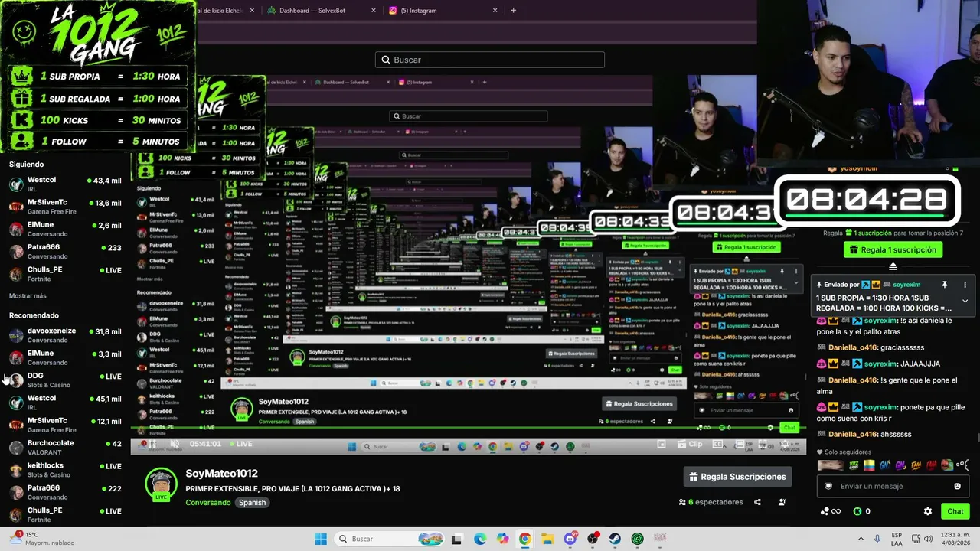Pause the SoyMateo1012 live stream
980x551 pixels.
point(152,444)
